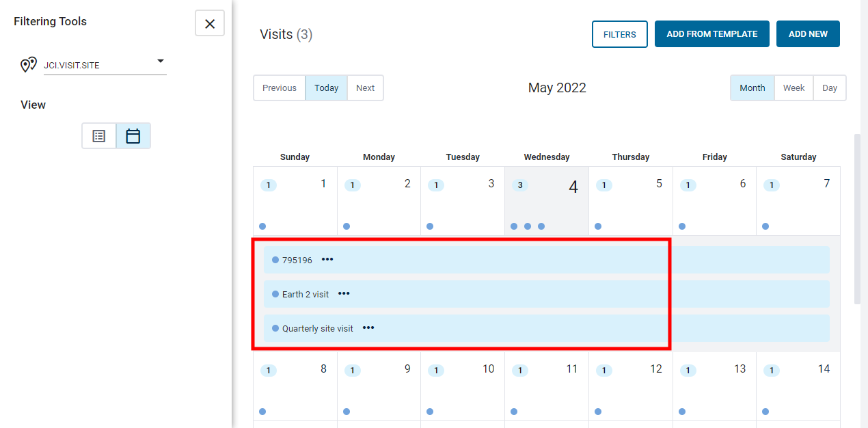Select the Month view tab
868x428 pixels.
[x=752, y=88]
